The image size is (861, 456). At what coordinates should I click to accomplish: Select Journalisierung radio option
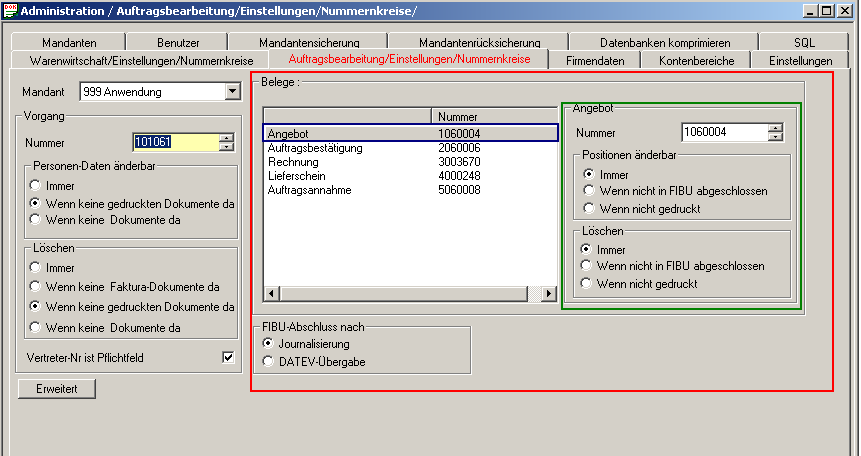coord(267,343)
